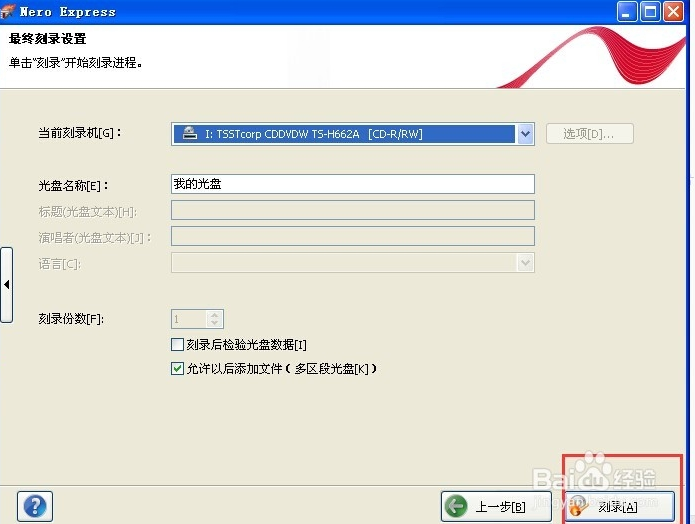
Task: Click the 演唱者(光盘文本) artist field
Action: coord(353,236)
